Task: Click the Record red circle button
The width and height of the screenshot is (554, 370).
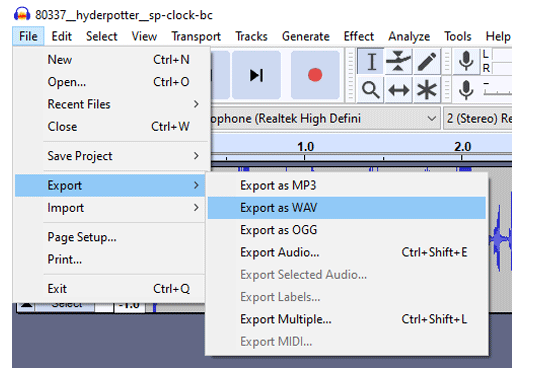Action: coord(315,75)
